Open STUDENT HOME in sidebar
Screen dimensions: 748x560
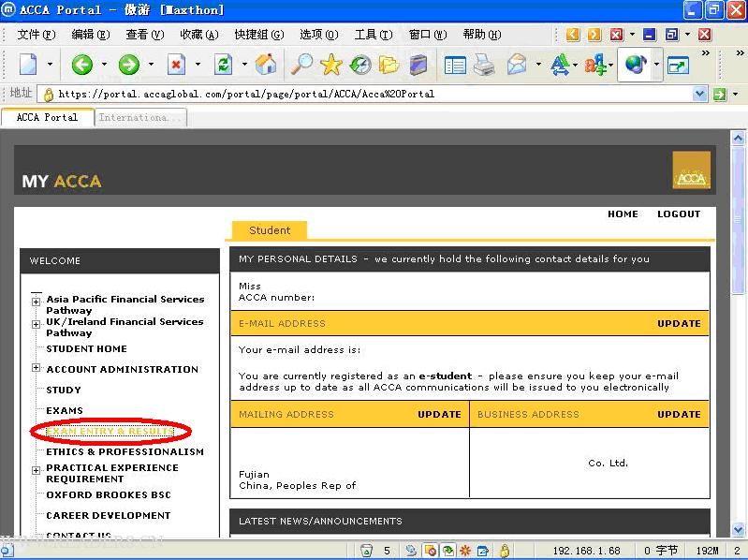pyautogui.click(x=86, y=348)
